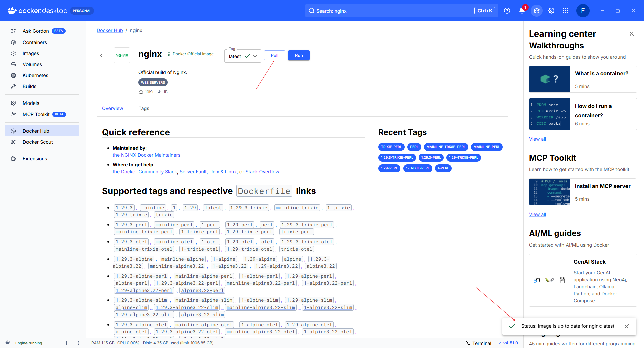644x348 pixels.
Task: Click the WEB SERVERS category badge
Action: (153, 82)
